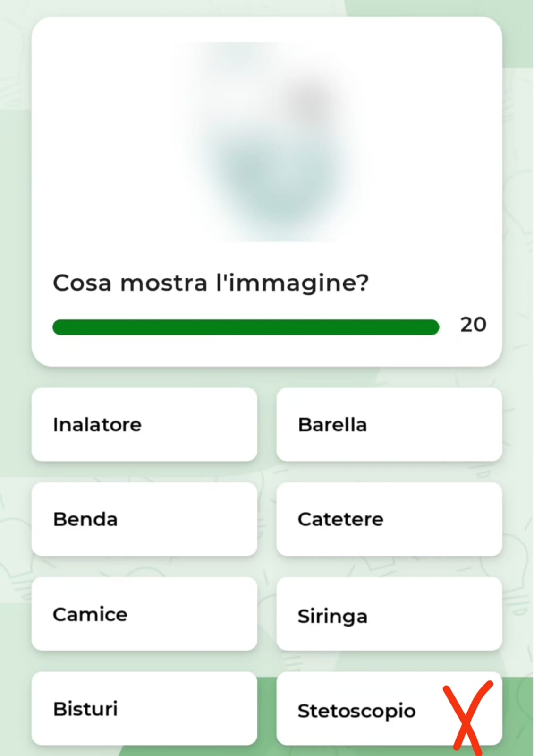The height and width of the screenshot is (756, 534).
Task: Tap the Siringa answer
Action: coord(389,614)
